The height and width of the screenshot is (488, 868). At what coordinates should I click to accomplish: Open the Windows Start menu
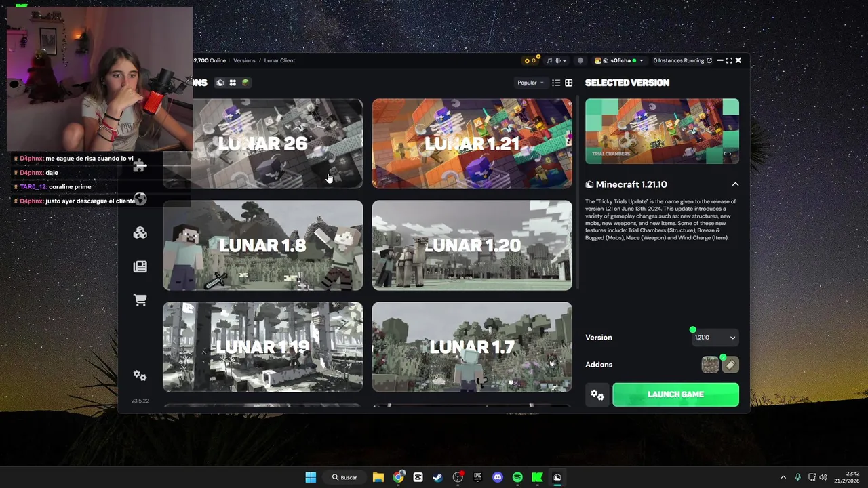click(311, 477)
